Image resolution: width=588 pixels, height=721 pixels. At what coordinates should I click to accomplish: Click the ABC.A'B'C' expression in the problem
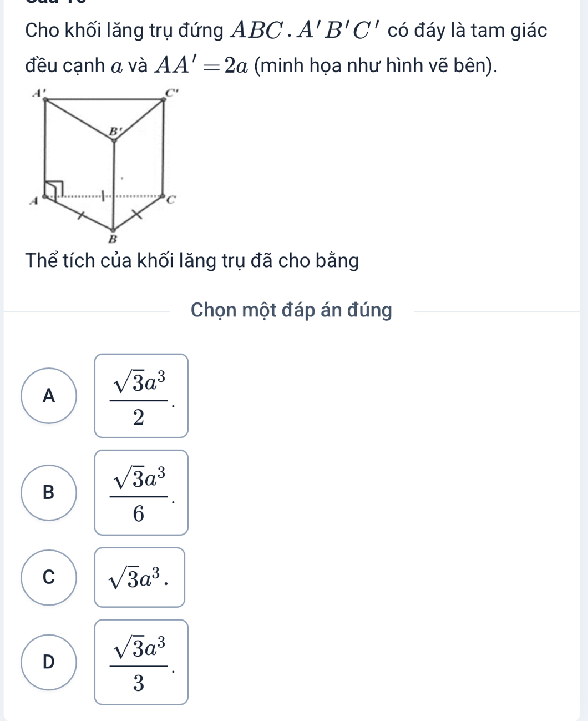click(x=307, y=30)
